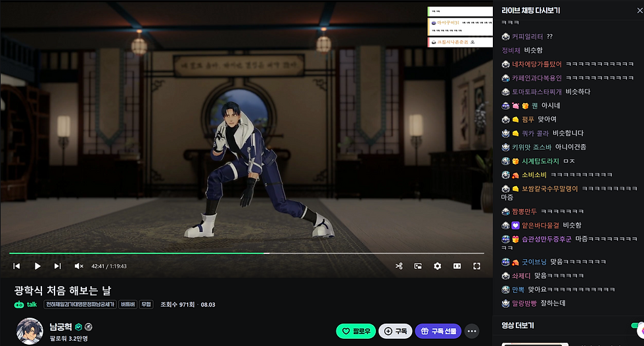This screenshot has height=346, width=644.
Task: Open chat user 짬뽕만두 profile
Action: coord(524,211)
